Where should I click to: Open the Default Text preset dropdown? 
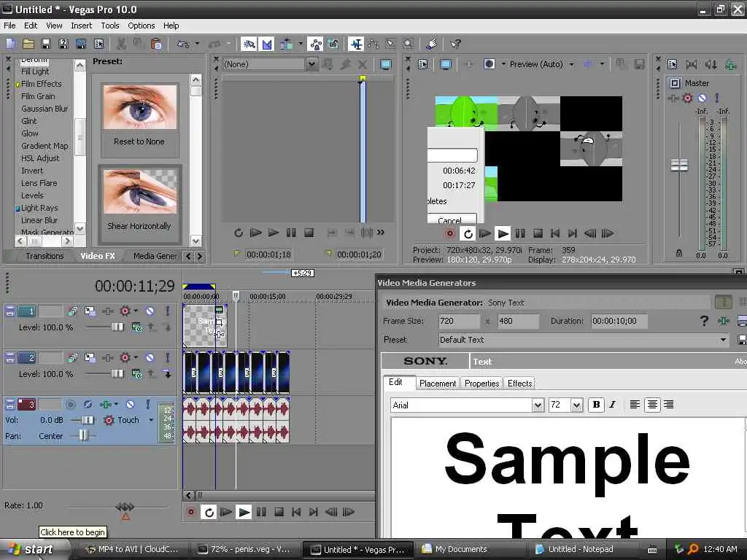click(723, 340)
